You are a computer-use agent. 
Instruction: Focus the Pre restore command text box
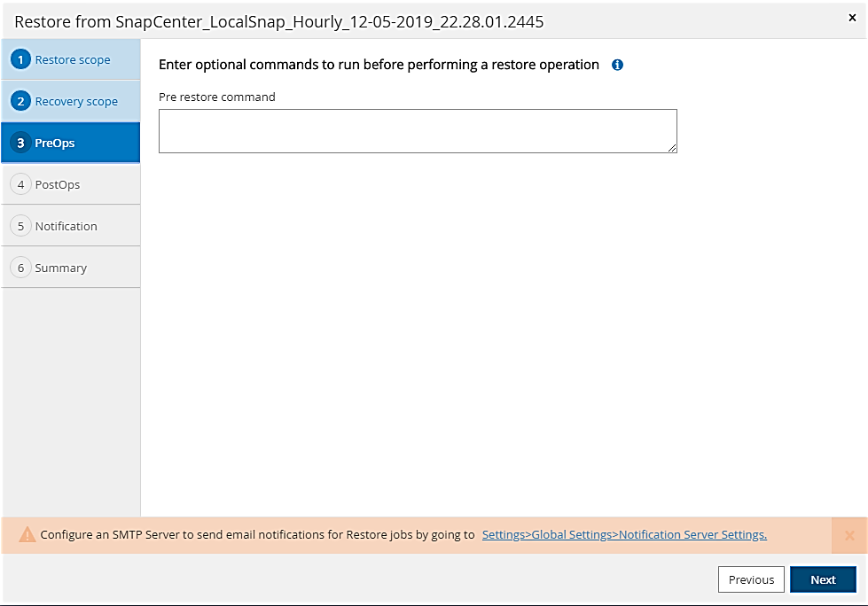click(418, 131)
